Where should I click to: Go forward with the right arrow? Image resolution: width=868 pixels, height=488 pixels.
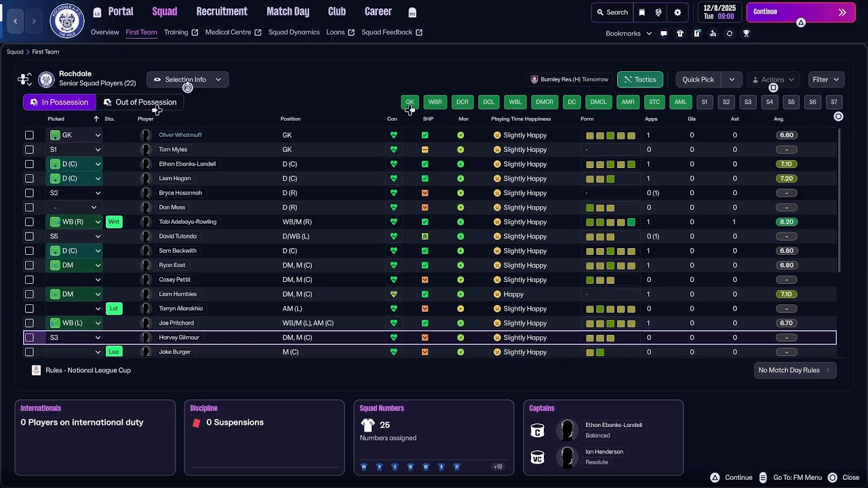click(x=33, y=21)
